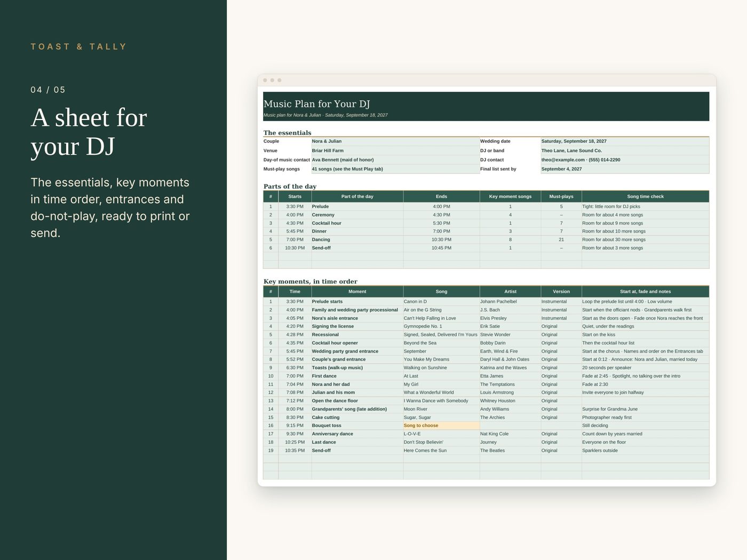The image size is (747, 560).
Task: Select the "Moon River" song cell
Action: point(441,409)
